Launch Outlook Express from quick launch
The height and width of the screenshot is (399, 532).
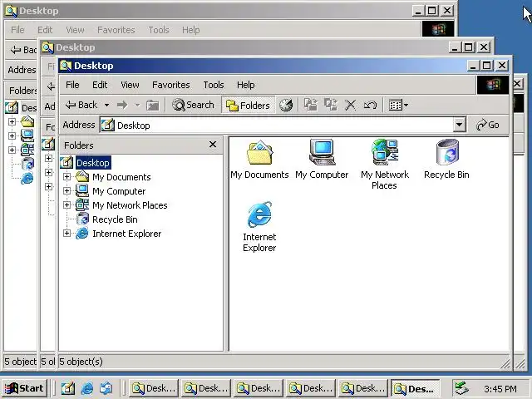coord(106,388)
